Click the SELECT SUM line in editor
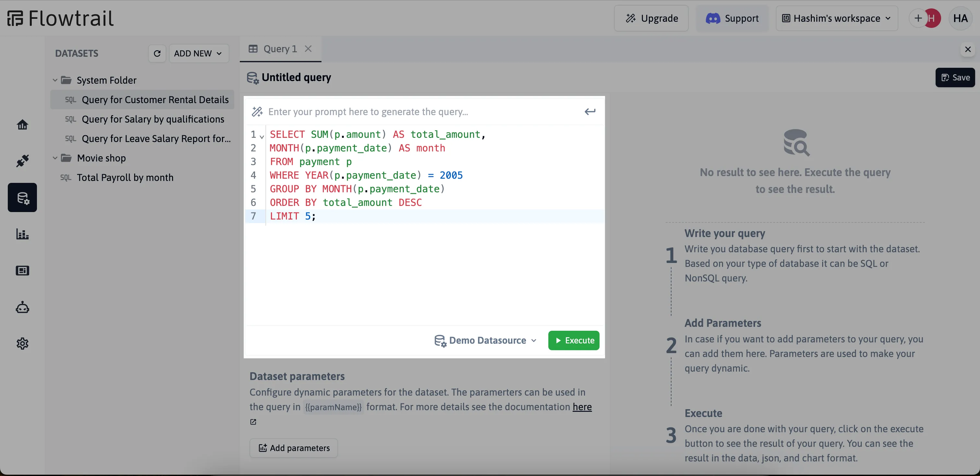This screenshot has height=476, width=980. coord(435,134)
